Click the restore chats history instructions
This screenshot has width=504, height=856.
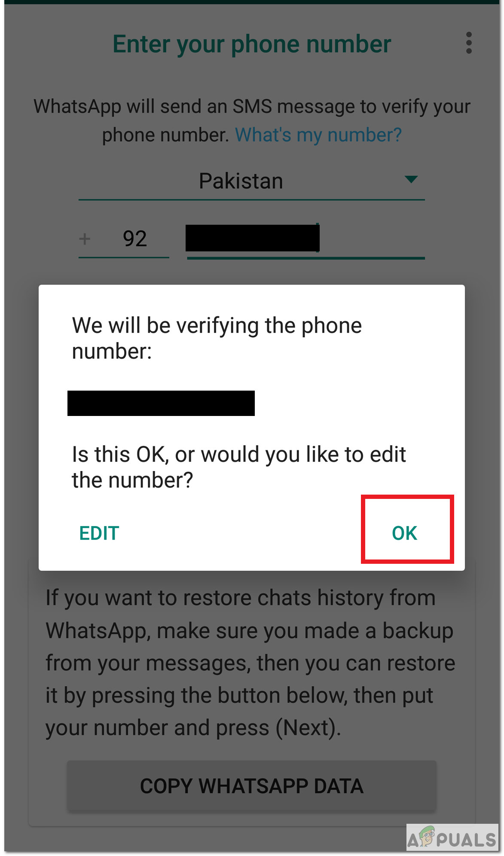click(x=250, y=663)
